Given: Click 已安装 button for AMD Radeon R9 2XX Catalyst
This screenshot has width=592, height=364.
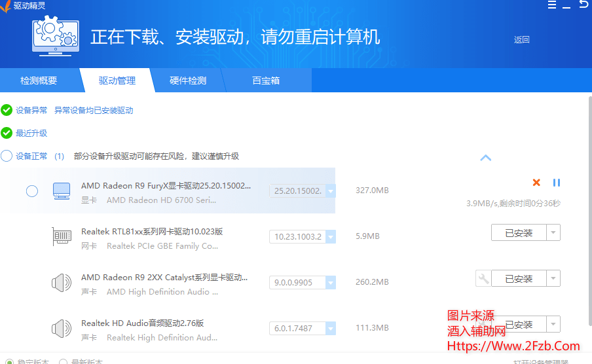Looking at the screenshot, I should tap(519, 279).
